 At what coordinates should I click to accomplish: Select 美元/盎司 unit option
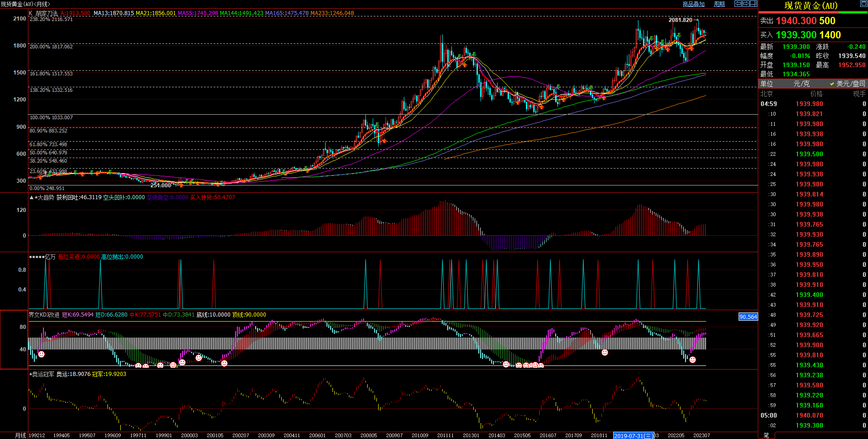[851, 84]
